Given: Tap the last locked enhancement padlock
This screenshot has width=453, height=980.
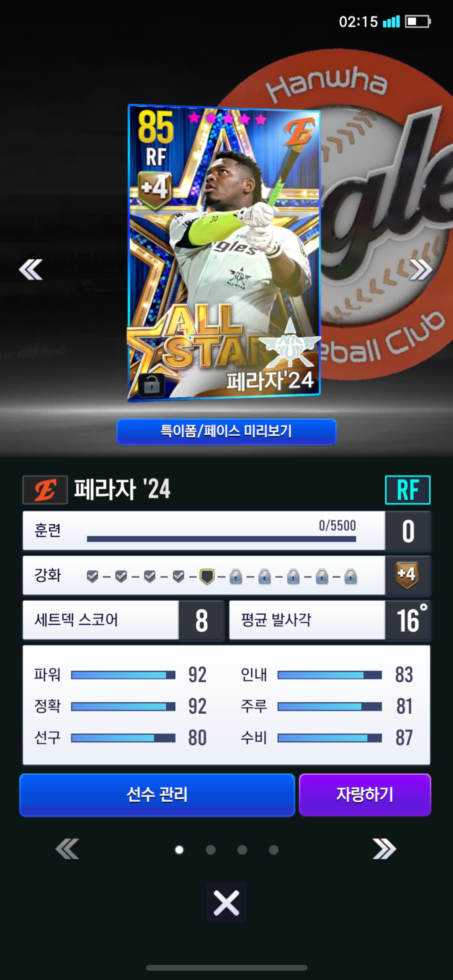Looking at the screenshot, I should (350, 576).
